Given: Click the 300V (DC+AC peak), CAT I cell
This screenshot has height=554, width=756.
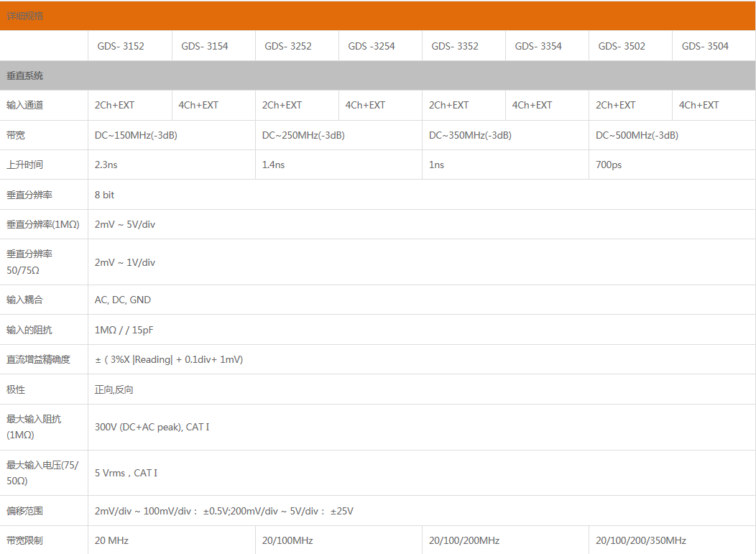Looking at the screenshot, I should click(152, 427).
